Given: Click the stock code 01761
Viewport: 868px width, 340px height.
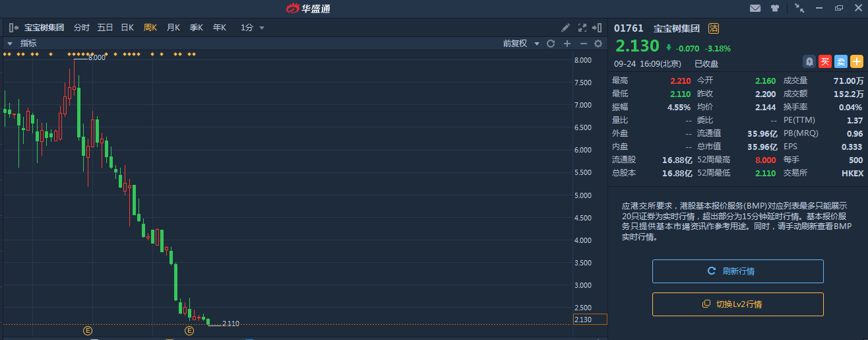Looking at the screenshot, I should pyautogui.click(x=629, y=28).
